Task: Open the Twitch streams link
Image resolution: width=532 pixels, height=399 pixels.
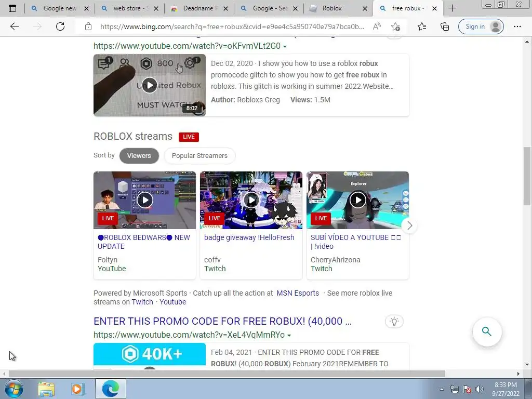Action: (142, 302)
